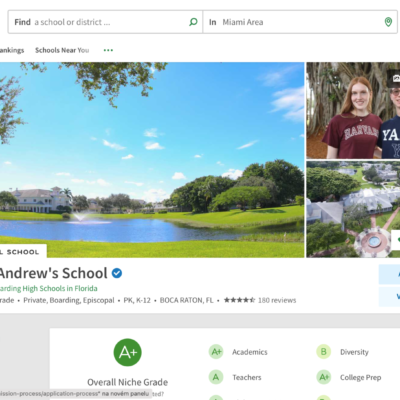Viewport: 400px width, 400px height.
Task: Click the PK, K-12 grade text
Action: pyautogui.click(x=137, y=300)
